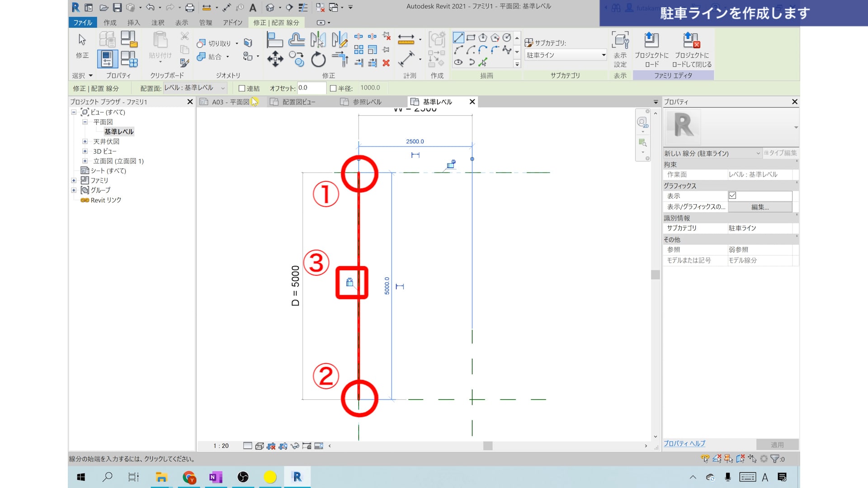
Task: Open the プロパティ ヘルプ link
Action: (x=684, y=444)
